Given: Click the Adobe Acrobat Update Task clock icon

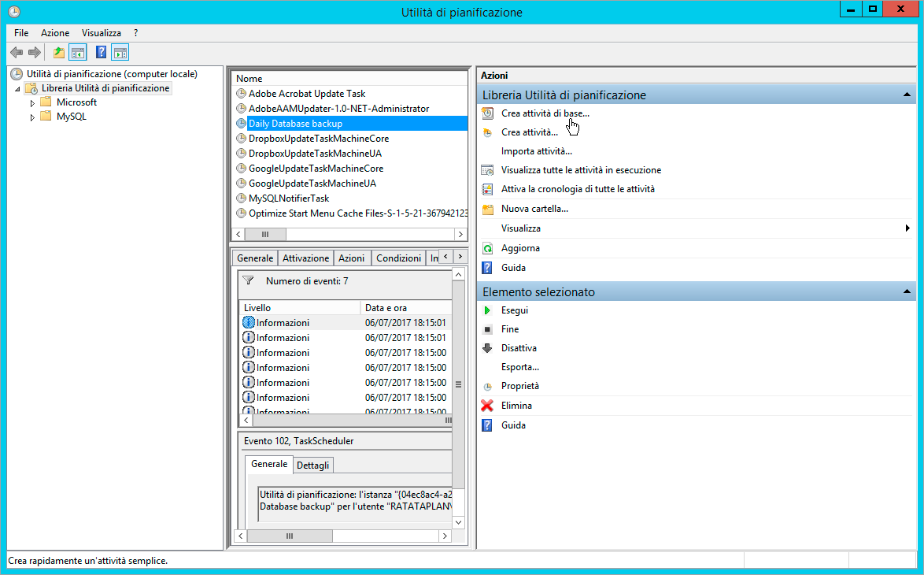Looking at the screenshot, I should point(241,93).
